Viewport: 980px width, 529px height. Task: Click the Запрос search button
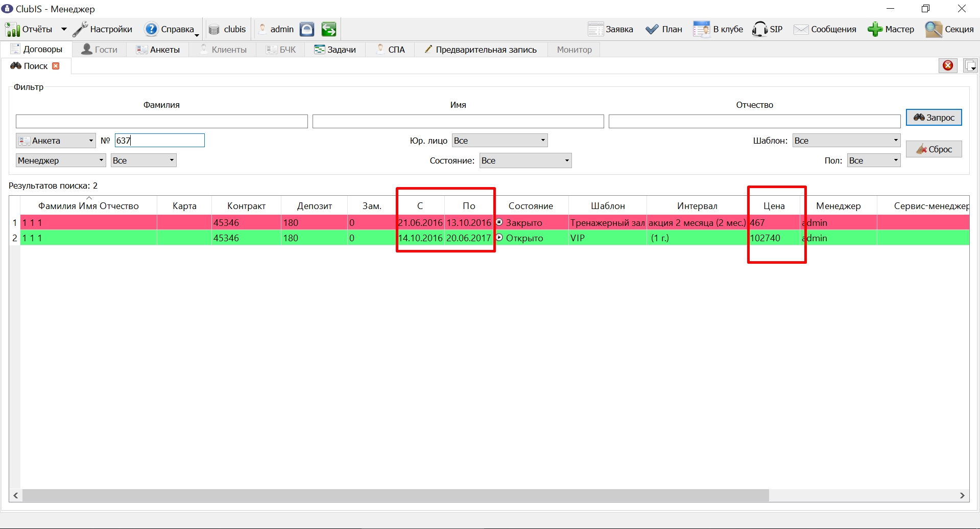pyautogui.click(x=934, y=118)
